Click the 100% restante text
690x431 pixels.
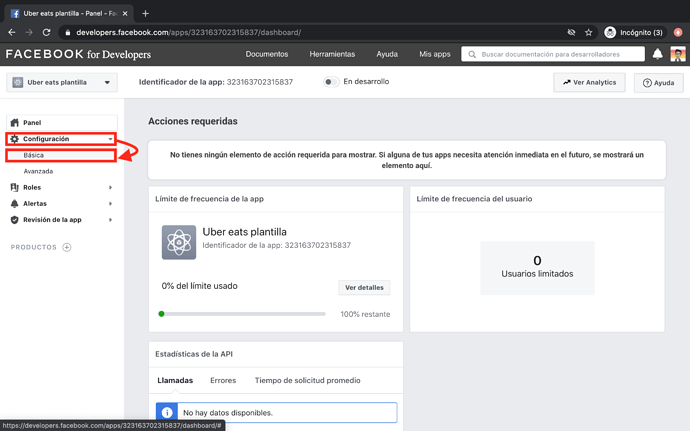click(x=365, y=314)
